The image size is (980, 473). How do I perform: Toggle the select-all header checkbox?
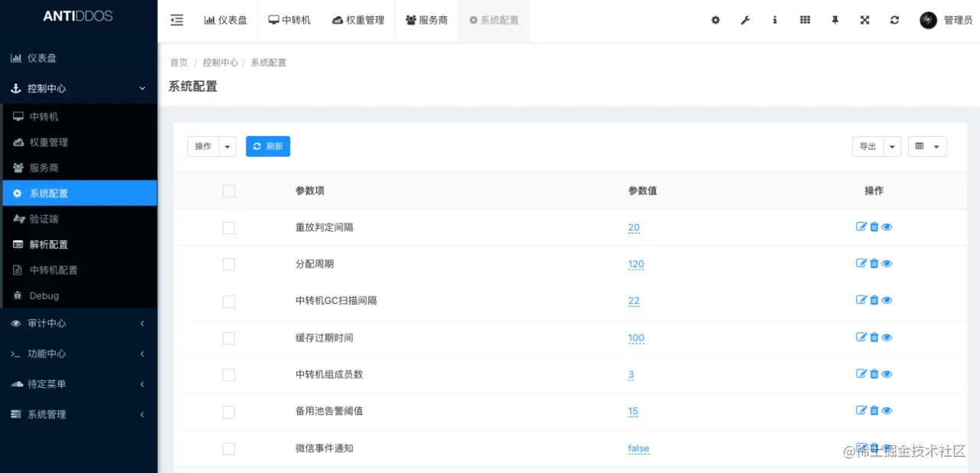[x=228, y=191]
